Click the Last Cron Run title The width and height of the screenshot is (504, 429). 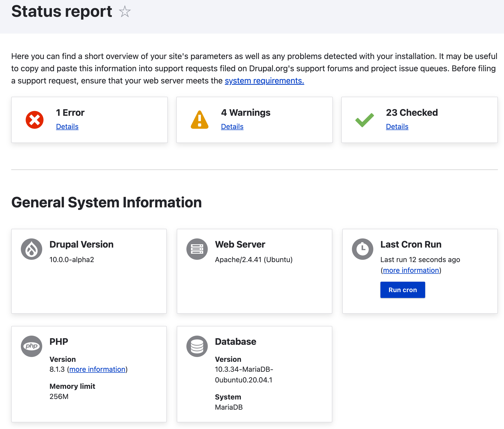point(411,244)
